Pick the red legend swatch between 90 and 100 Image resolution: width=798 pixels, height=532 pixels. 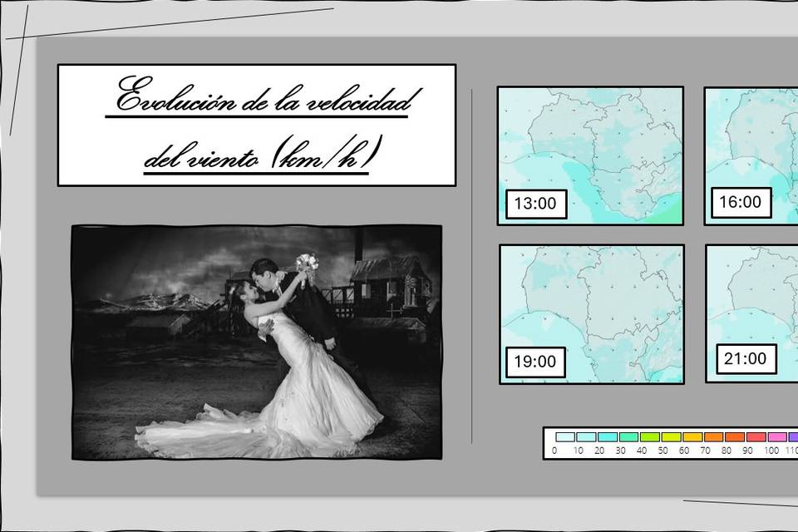click(756, 436)
